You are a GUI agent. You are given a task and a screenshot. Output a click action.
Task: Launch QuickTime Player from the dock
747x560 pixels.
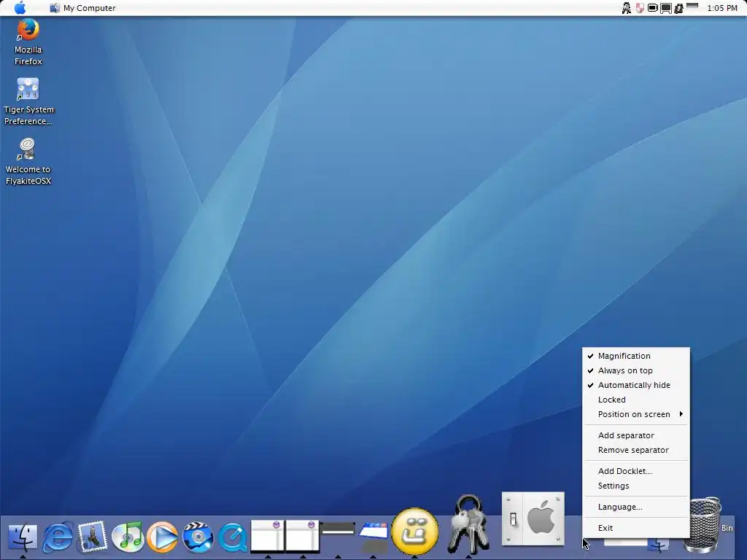(233, 537)
